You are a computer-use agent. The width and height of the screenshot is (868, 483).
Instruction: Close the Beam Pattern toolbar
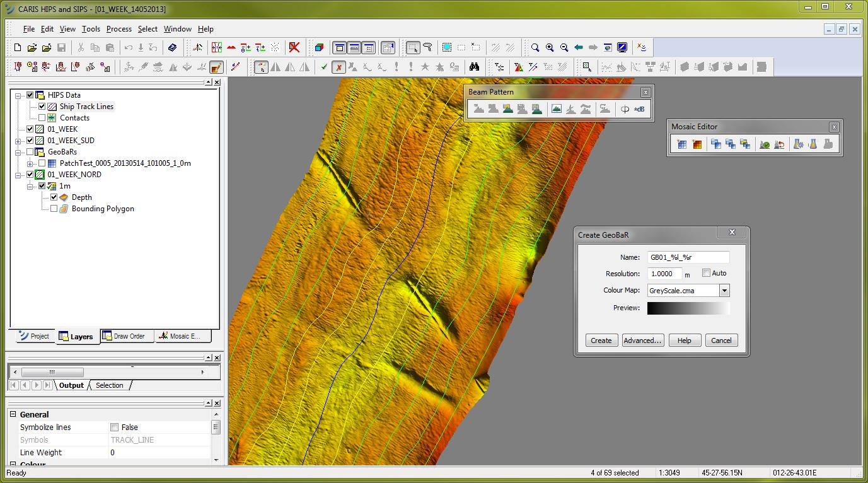coord(645,92)
